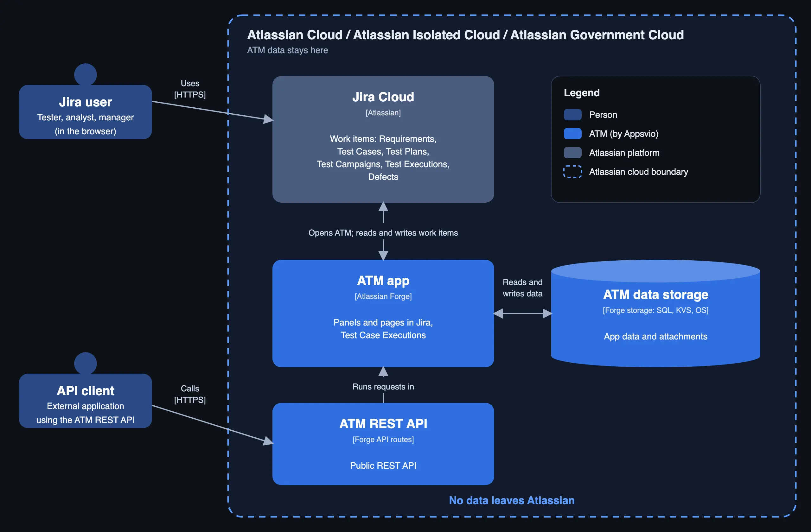Click the ATM (by Appsvio) legend swatch
Screen dimensions: 811x532
pos(572,134)
